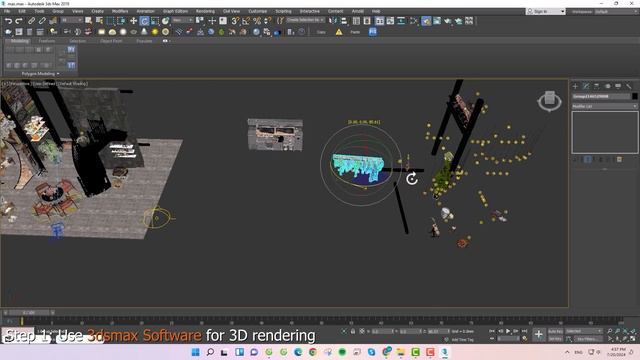
Task: Open the Layer Explorer icon
Action: 367,21
